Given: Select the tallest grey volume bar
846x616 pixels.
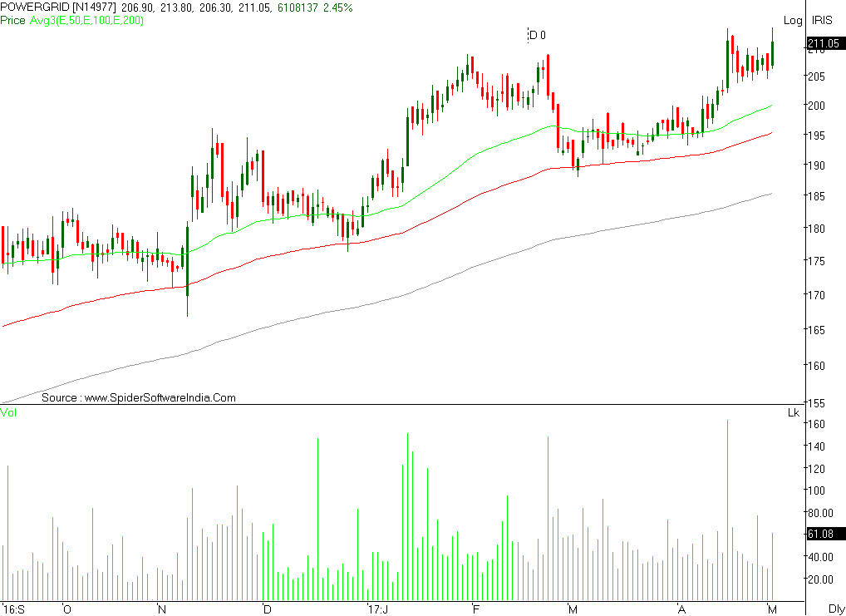Looking at the screenshot, I should pos(730,499).
